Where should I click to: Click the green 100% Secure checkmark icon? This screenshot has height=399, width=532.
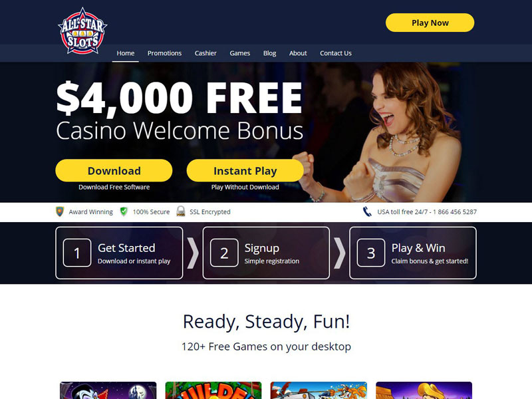coord(124,211)
